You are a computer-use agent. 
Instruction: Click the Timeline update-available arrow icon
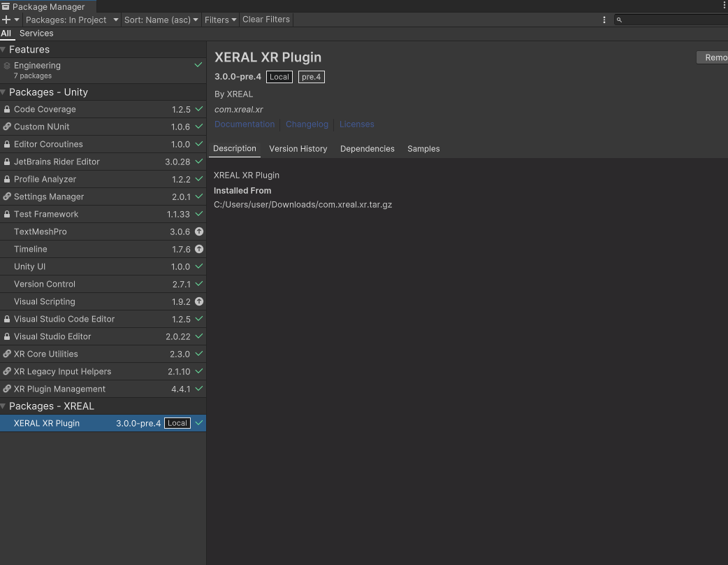click(198, 249)
